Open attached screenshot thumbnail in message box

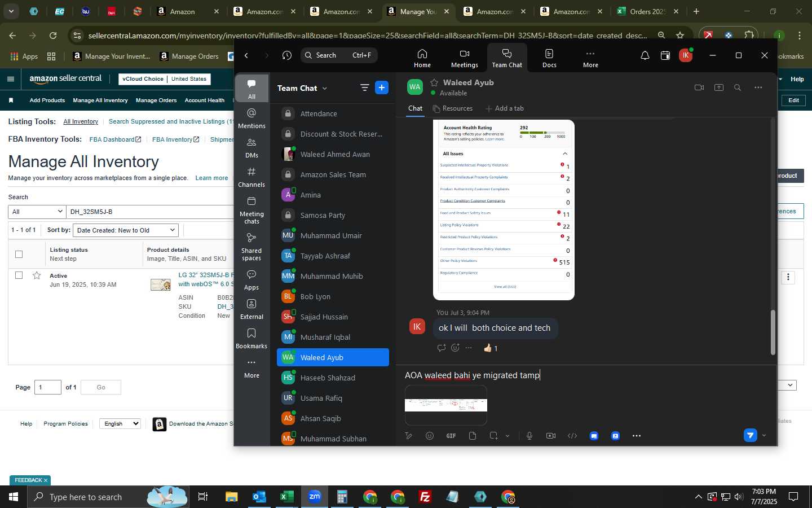click(446, 405)
